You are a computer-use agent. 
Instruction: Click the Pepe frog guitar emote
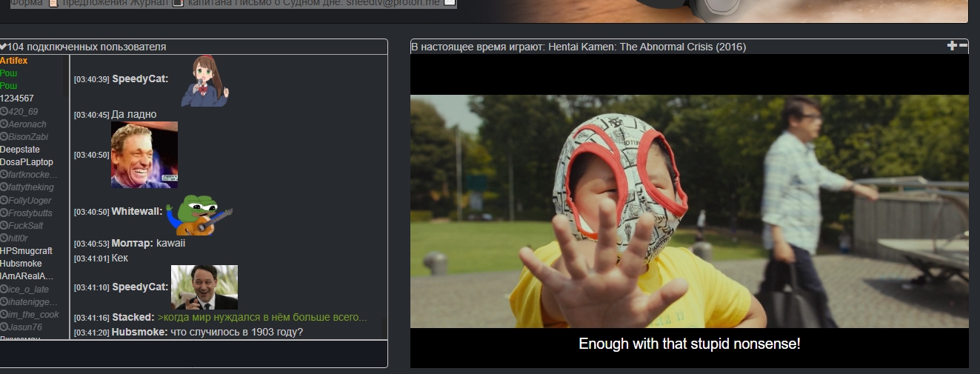coord(199,214)
